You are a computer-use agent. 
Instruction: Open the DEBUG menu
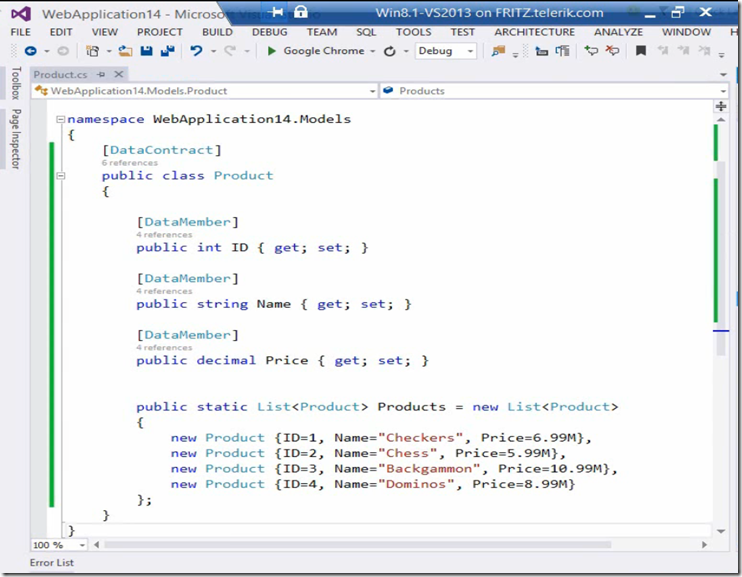pos(270,32)
